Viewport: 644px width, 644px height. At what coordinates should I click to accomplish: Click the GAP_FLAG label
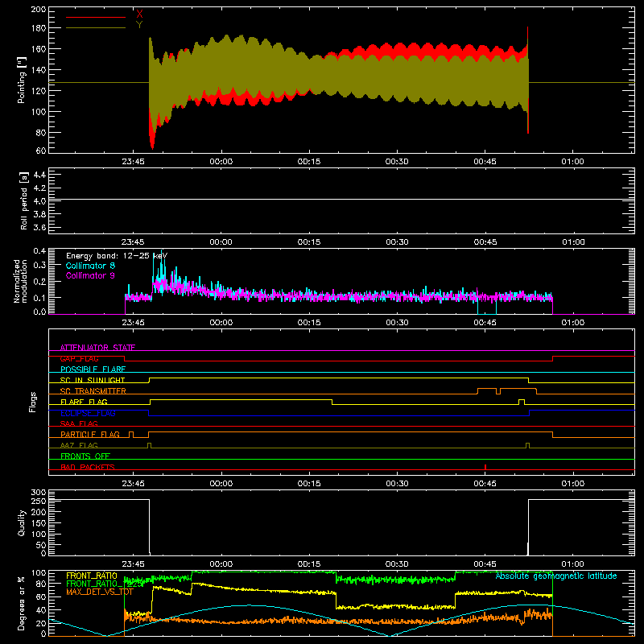click(x=79, y=358)
